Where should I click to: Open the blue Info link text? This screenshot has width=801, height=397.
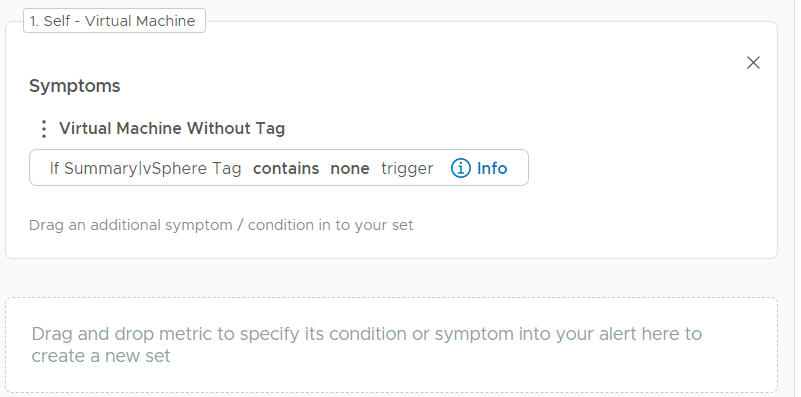pyautogui.click(x=492, y=168)
